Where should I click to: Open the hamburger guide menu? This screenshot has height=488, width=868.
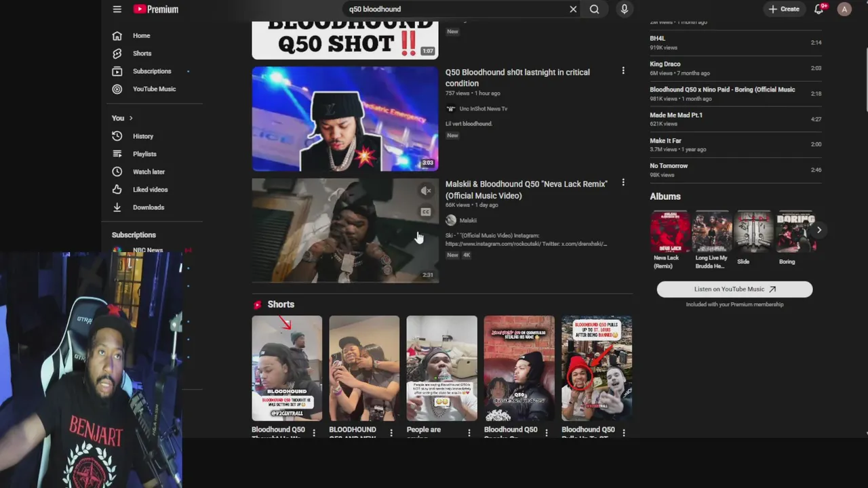pyautogui.click(x=117, y=9)
